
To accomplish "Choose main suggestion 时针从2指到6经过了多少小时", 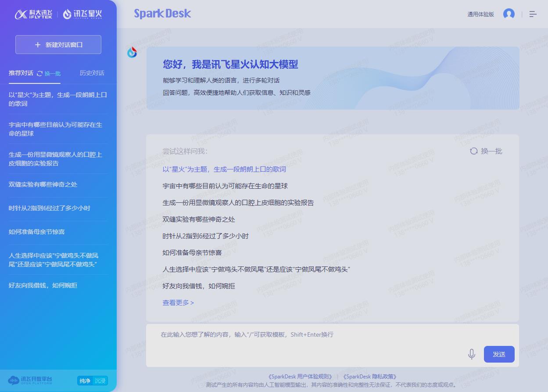I will 205,236.
